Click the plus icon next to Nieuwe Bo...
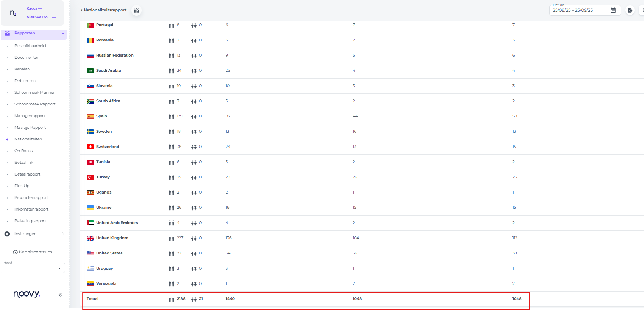Screen dimensions: 644x310 54,17
